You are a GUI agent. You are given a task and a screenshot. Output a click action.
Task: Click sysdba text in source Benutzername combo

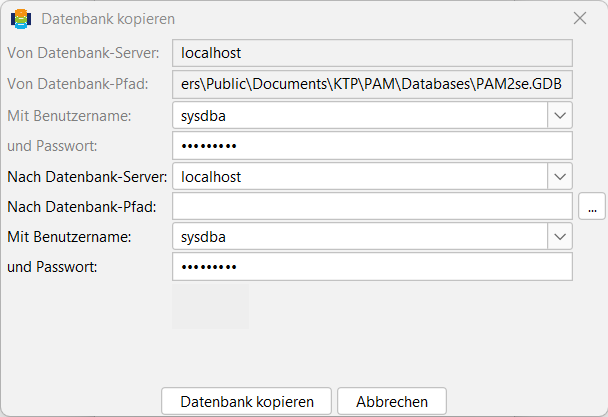tap(203, 116)
